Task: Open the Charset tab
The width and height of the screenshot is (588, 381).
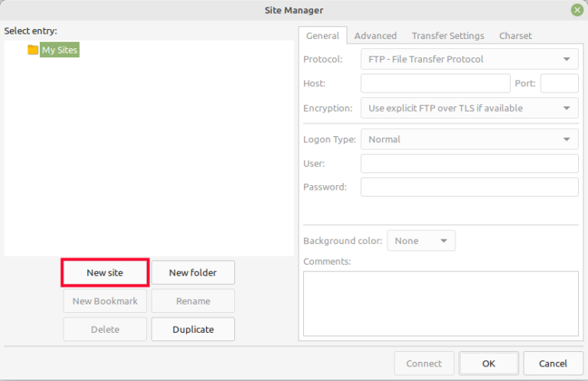Action: click(x=515, y=36)
